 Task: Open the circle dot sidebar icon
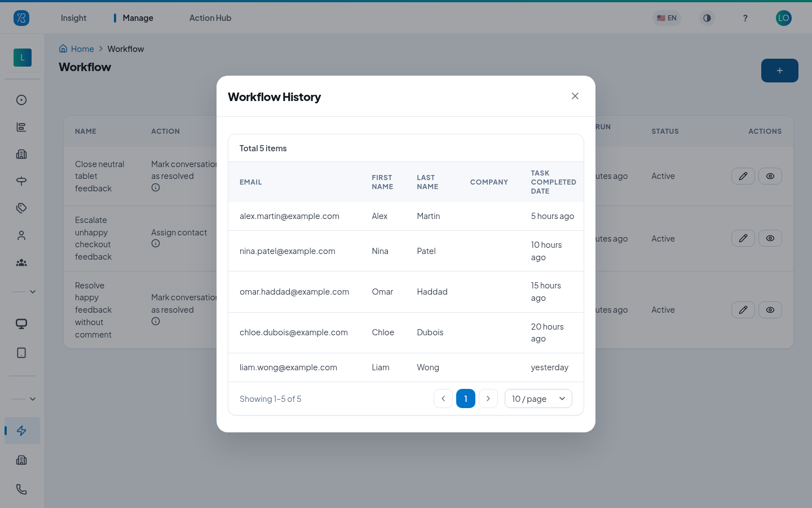[21, 100]
